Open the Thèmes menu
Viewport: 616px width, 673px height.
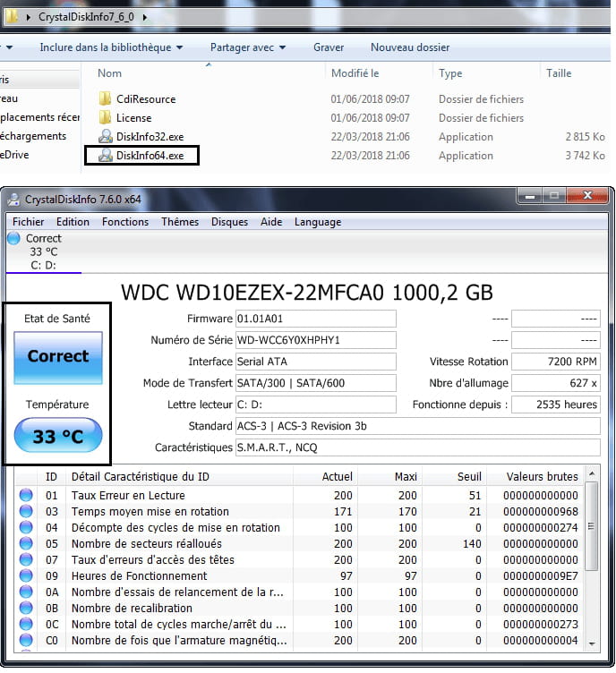point(180,222)
